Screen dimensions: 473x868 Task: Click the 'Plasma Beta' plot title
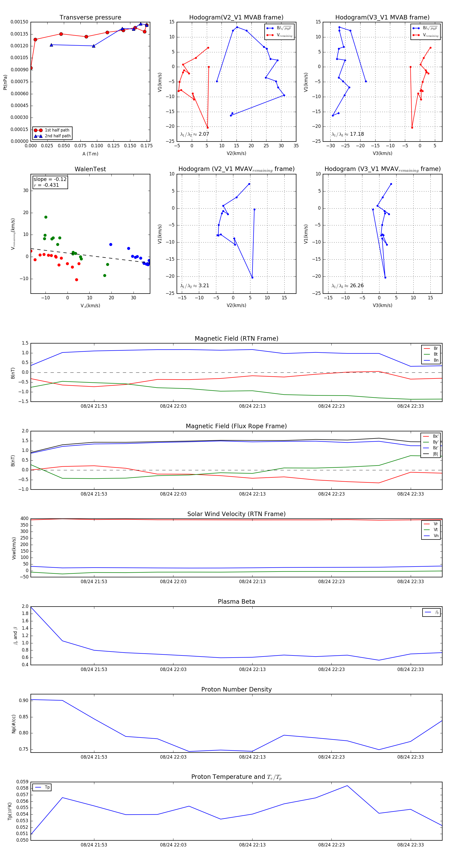click(236, 602)
